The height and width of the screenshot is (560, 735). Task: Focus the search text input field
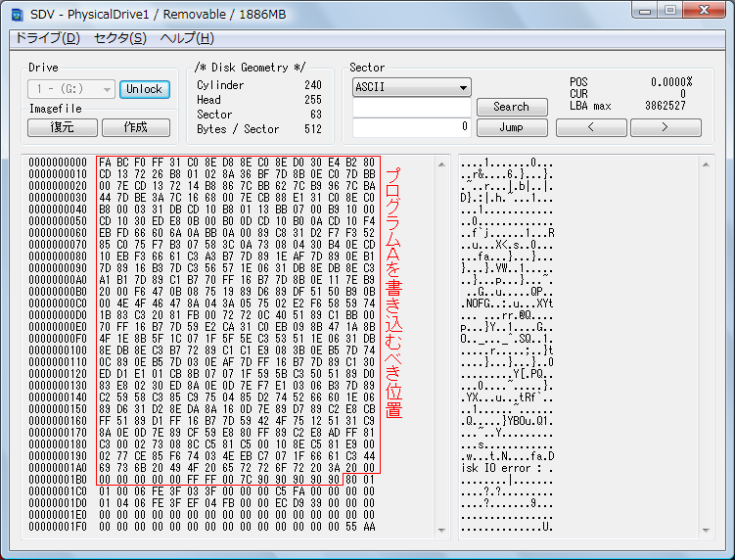(412, 107)
